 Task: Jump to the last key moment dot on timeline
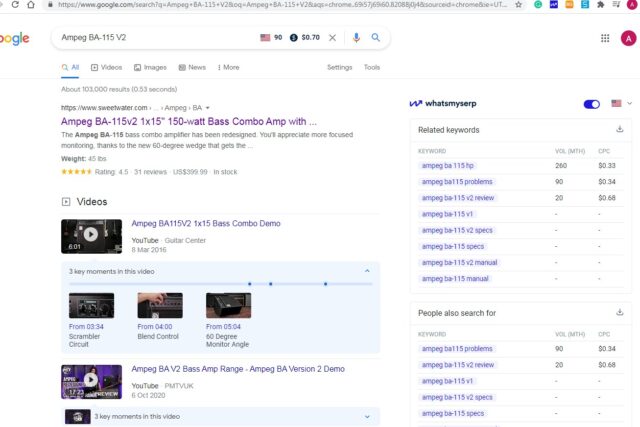point(325,284)
